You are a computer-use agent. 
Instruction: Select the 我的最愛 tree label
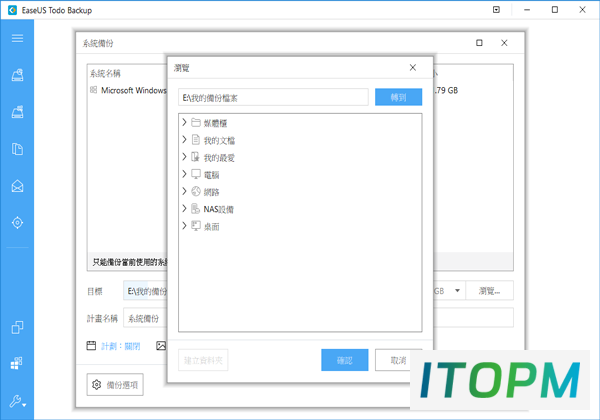[x=219, y=158]
